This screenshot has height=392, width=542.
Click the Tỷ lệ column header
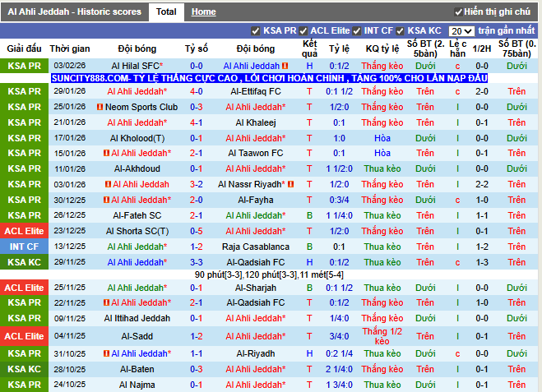click(339, 48)
